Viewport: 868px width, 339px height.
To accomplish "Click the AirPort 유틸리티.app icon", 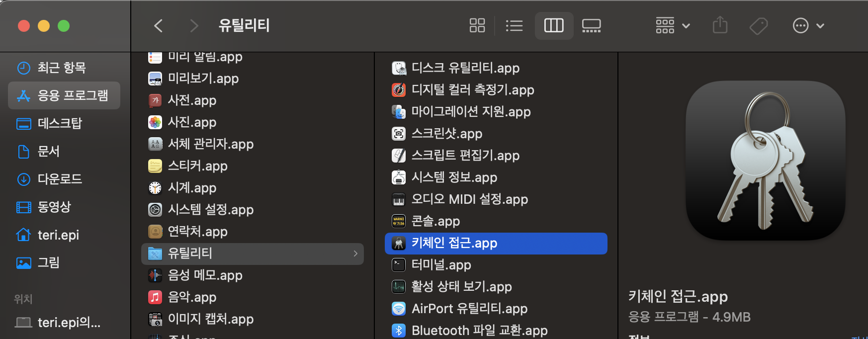I will pyautogui.click(x=399, y=309).
